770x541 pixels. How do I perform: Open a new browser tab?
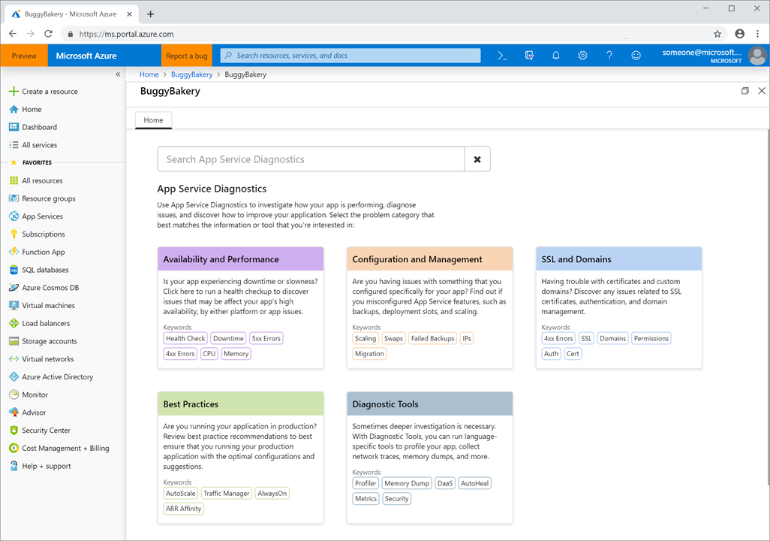pos(150,14)
